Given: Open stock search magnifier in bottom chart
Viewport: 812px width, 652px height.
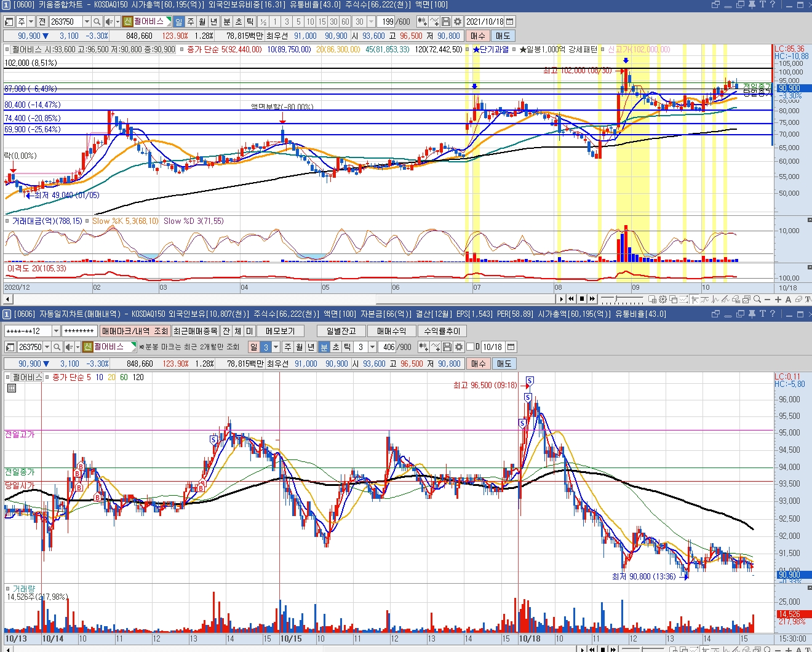Looking at the screenshot, I should tap(57, 347).
